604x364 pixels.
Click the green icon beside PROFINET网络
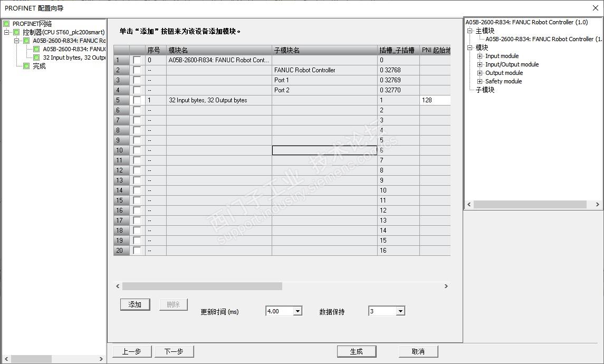[6, 24]
